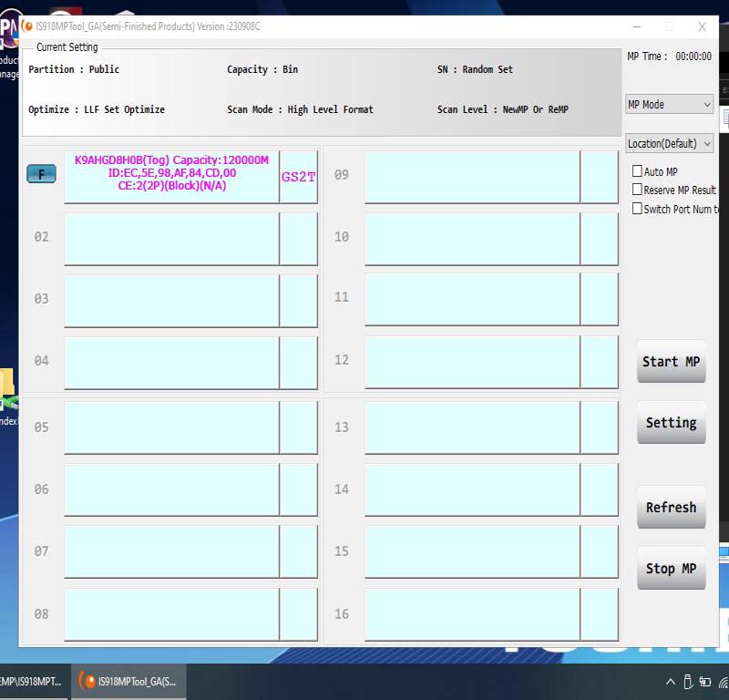Click the empty port 09 slot
Viewport: 729px width, 700px height.
click(x=472, y=177)
